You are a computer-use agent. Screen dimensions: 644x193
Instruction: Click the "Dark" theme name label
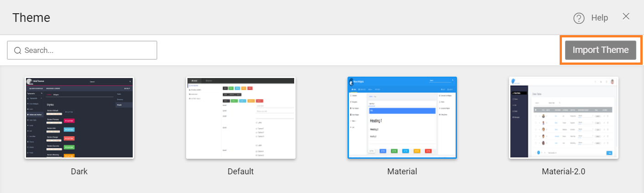[x=79, y=172]
